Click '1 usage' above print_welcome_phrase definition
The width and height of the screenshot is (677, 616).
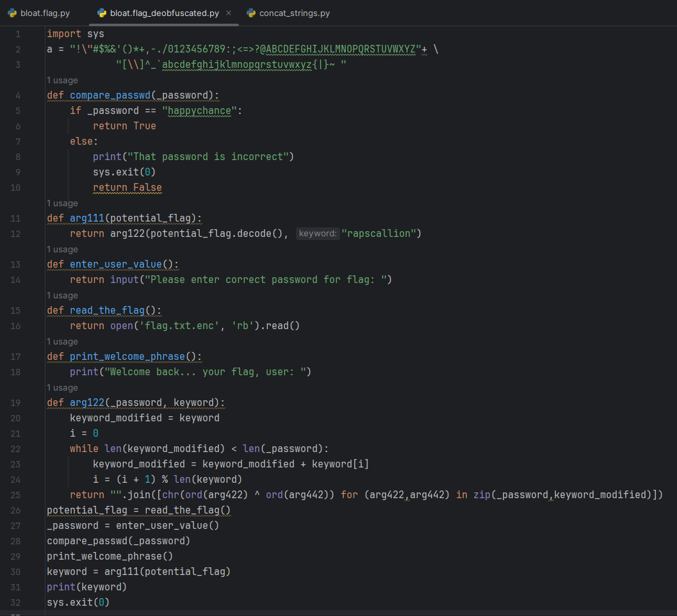(x=62, y=342)
